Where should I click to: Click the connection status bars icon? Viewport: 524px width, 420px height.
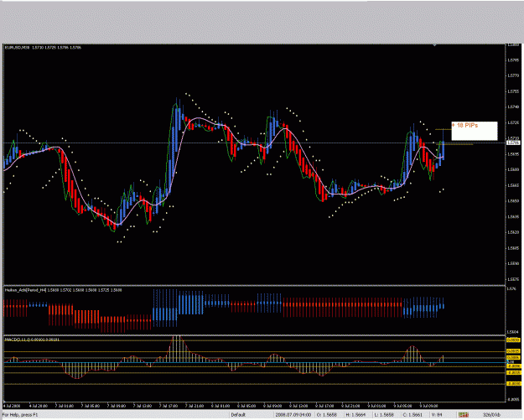point(463,415)
